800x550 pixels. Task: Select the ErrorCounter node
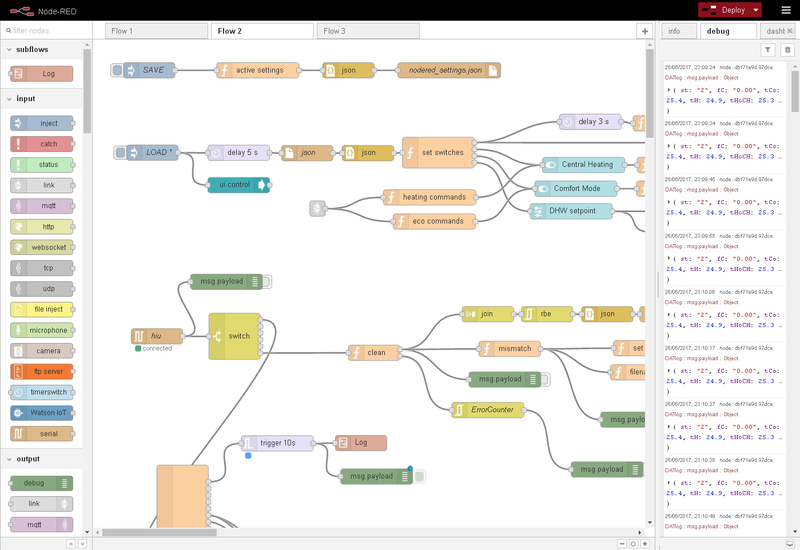coord(487,410)
